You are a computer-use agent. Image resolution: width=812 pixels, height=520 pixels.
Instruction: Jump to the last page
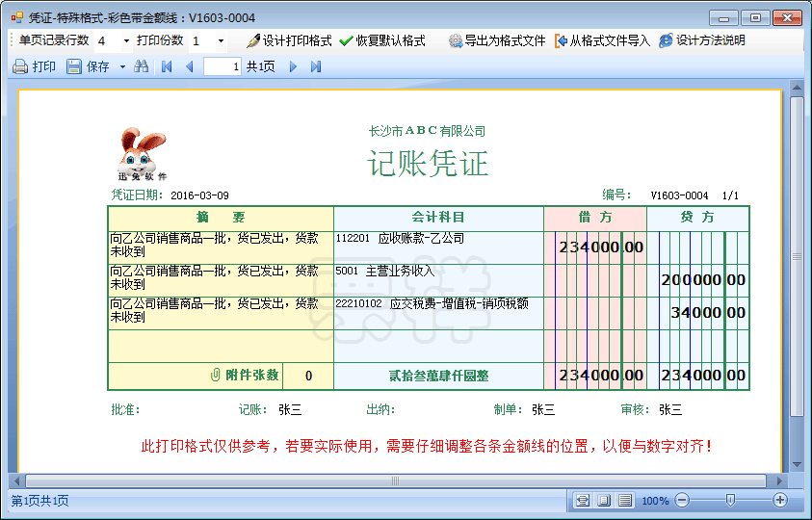pyautogui.click(x=316, y=66)
